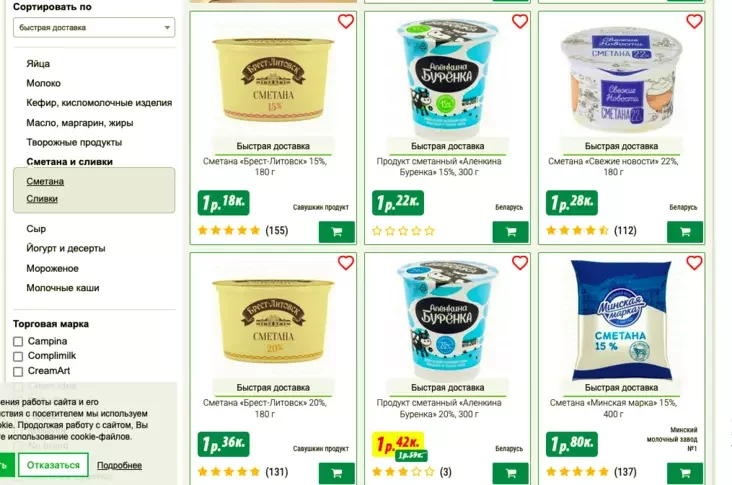Add Аленкина Буренка 15% product to cart
The width and height of the screenshot is (732, 485).
click(x=511, y=232)
